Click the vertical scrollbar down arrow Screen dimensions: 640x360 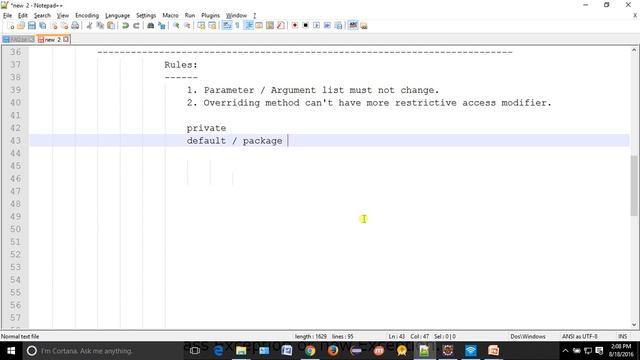tap(634, 325)
